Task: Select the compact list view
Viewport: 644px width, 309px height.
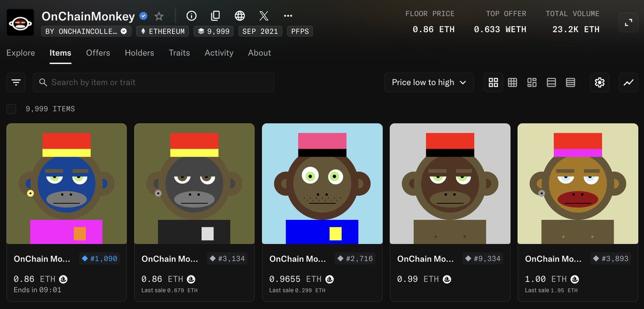Action: coord(551,83)
